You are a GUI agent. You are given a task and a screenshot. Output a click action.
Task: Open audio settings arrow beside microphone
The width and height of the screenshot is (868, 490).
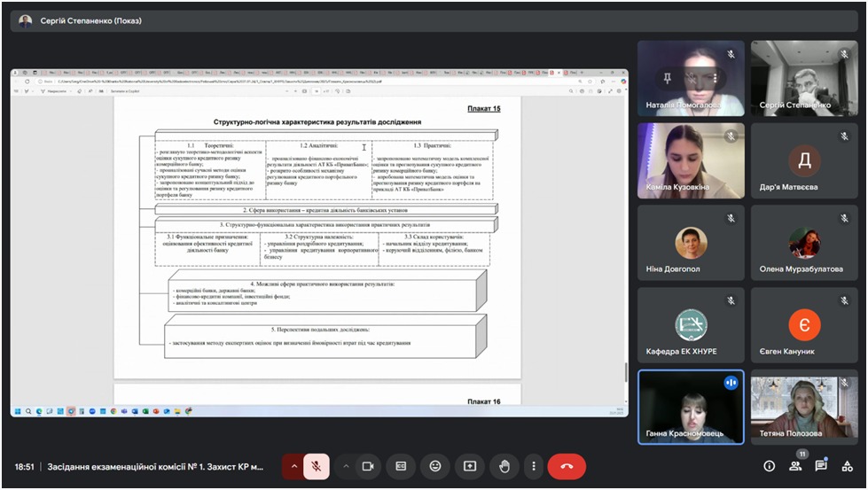[294, 466]
